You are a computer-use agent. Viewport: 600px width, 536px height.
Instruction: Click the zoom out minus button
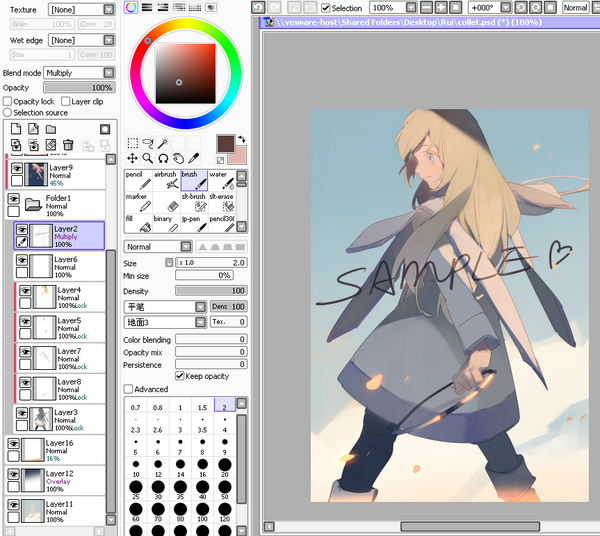tap(426, 7)
